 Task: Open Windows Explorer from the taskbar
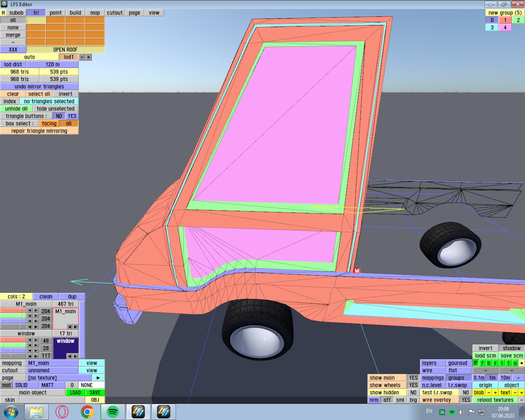coord(37,412)
